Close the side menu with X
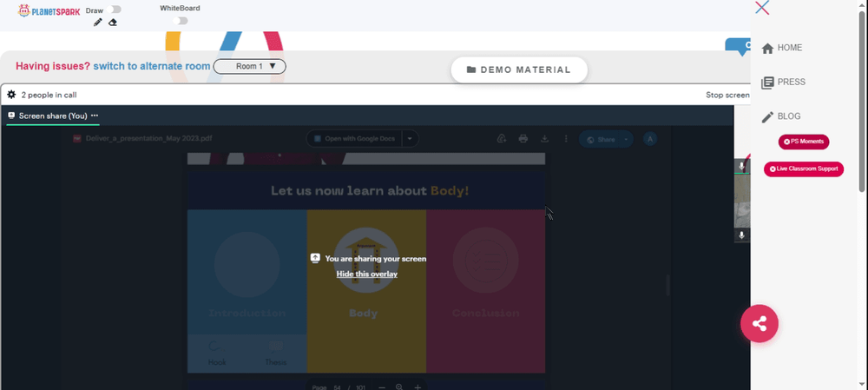This screenshot has height=390, width=868. [x=762, y=8]
